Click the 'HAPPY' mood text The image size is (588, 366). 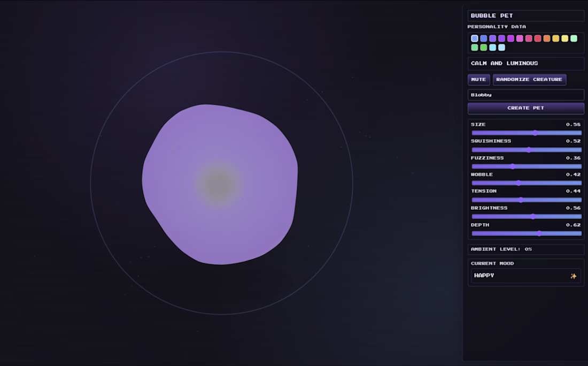[484, 276]
